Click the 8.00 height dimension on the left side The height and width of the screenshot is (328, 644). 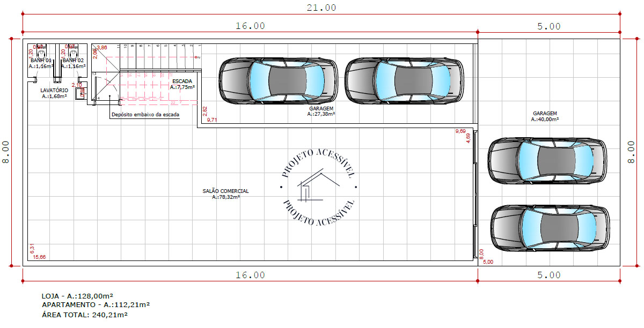(x=6, y=152)
